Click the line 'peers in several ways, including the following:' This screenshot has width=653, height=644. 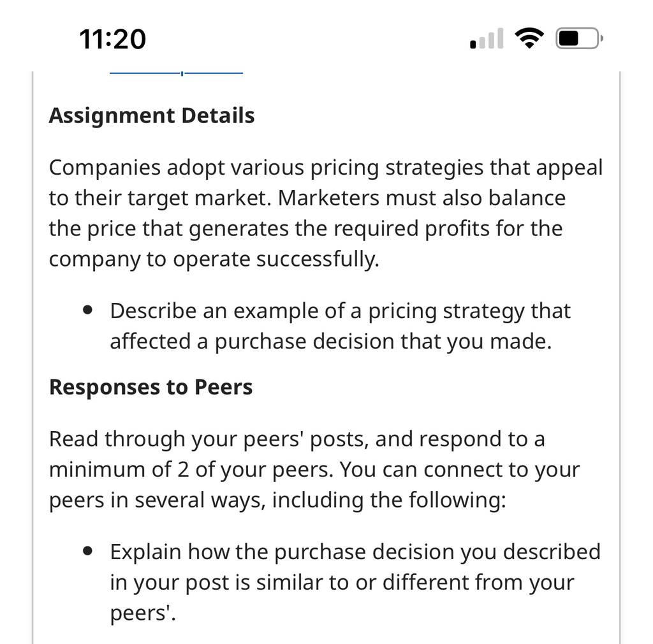277,501
